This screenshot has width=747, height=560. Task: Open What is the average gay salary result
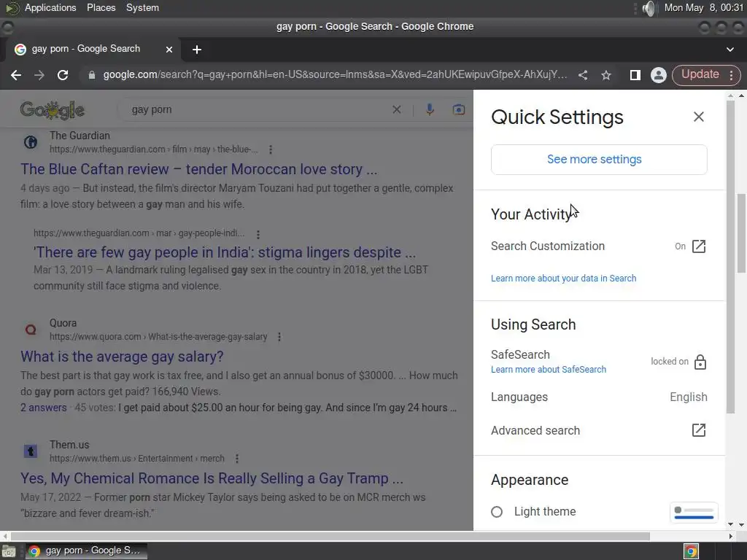122,357
